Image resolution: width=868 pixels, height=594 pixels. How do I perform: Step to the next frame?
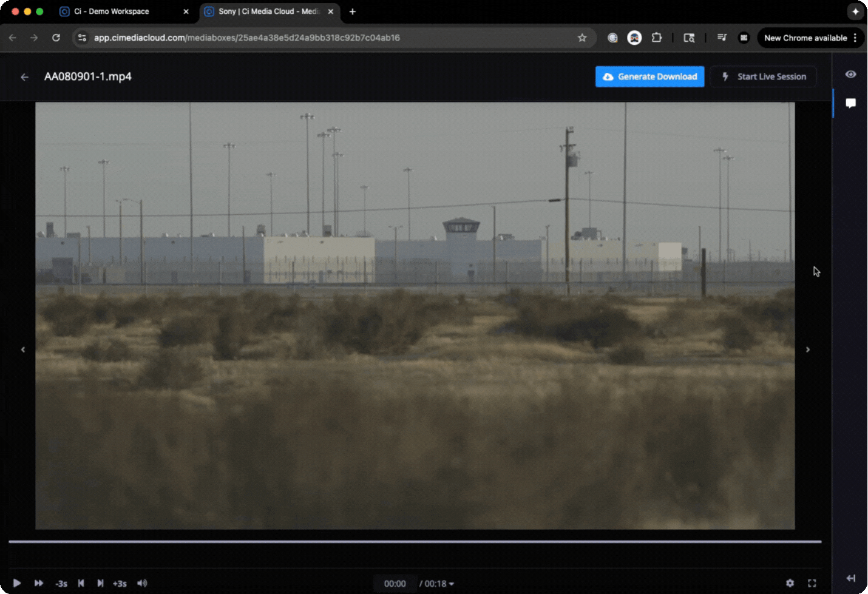100,583
